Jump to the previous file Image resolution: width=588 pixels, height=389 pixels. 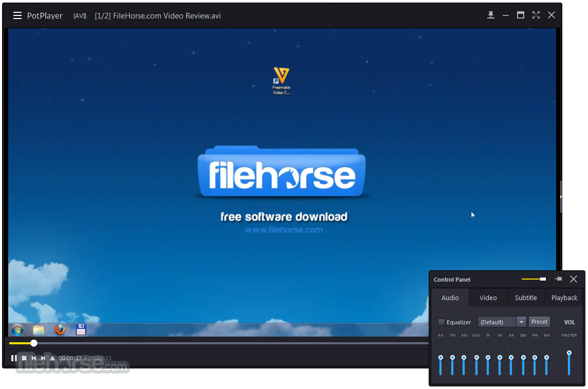pyautogui.click(x=34, y=358)
